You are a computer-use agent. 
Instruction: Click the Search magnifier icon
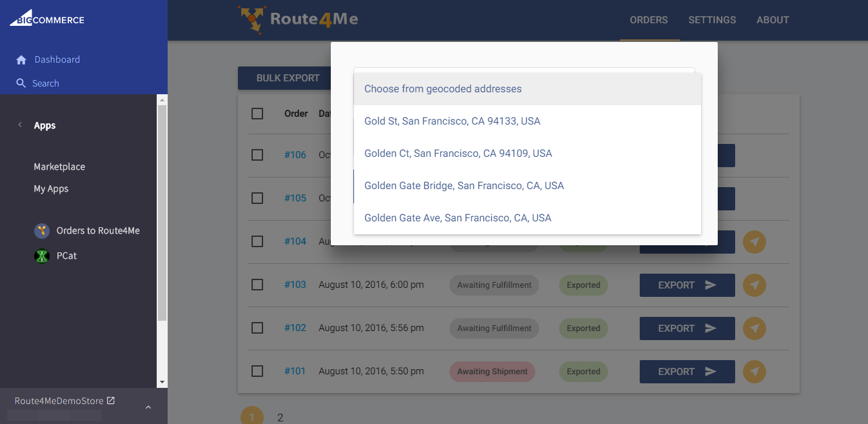click(21, 83)
